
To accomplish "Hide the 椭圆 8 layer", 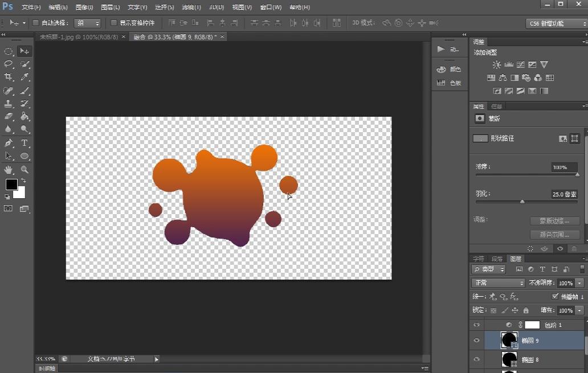I will pos(477,359).
